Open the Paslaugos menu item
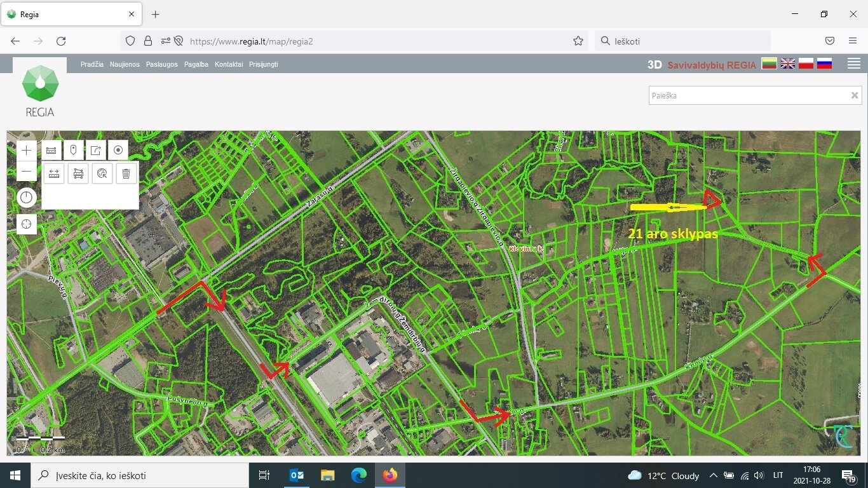This screenshot has height=488, width=868. tap(162, 64)
